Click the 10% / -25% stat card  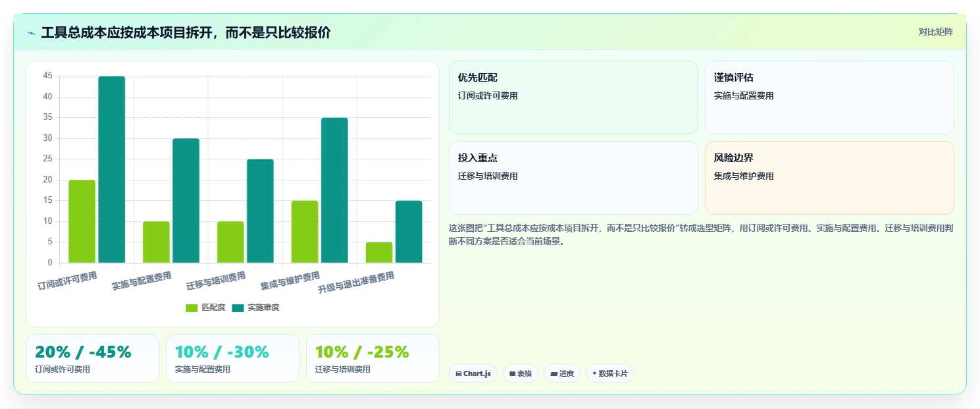click(373, 358)
